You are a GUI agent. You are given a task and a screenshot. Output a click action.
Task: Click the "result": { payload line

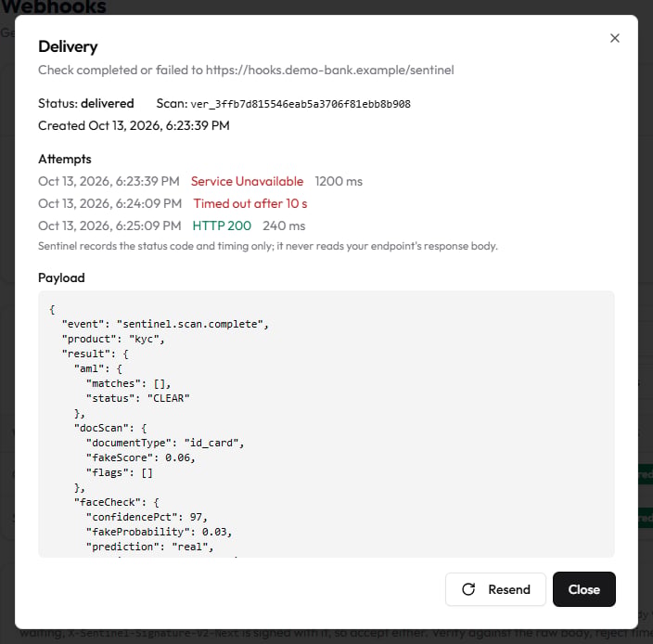95,354
